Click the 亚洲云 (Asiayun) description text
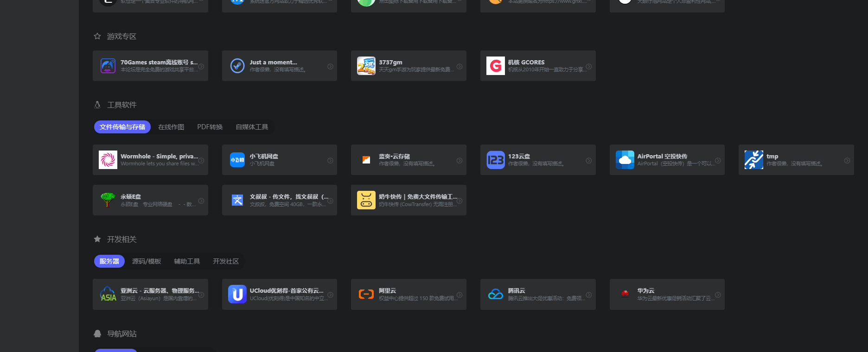Viewport: 868px width, 352px height. click(159, 298)
